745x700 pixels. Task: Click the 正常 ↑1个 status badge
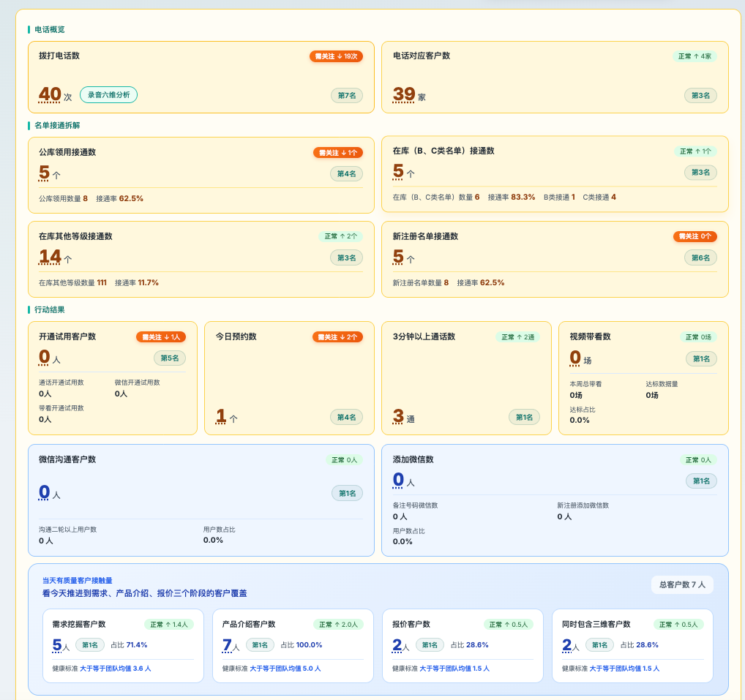[x=695, y=151]
